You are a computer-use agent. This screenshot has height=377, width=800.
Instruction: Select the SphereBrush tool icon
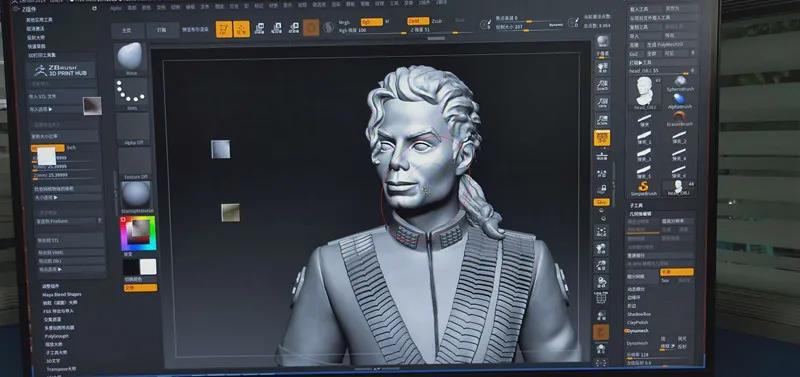coord(680,83)
